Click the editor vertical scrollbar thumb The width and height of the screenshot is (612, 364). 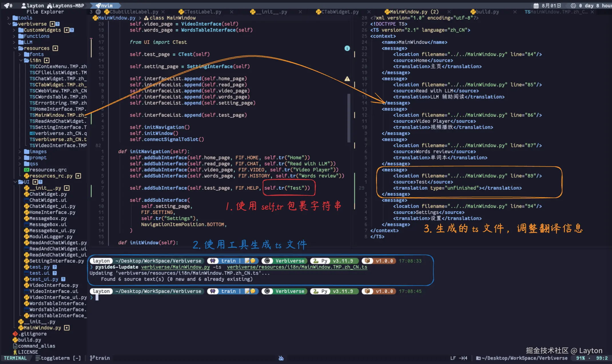click(x=349, y=118)
